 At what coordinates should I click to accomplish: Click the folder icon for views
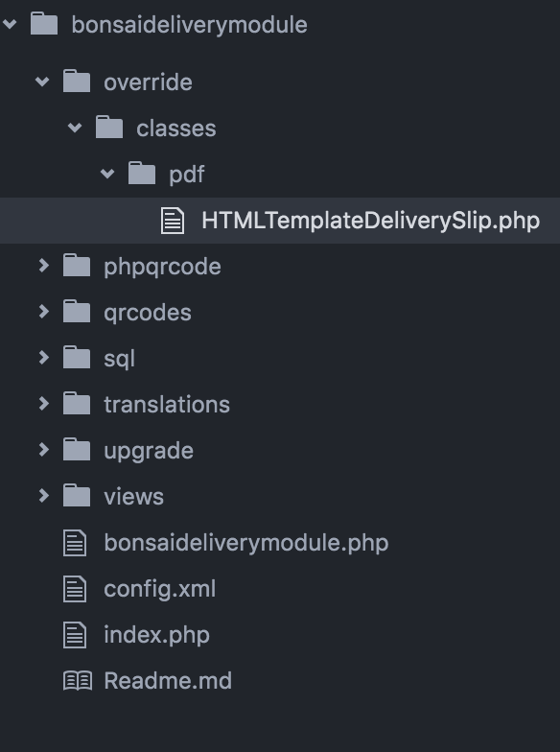pos(77,495)
